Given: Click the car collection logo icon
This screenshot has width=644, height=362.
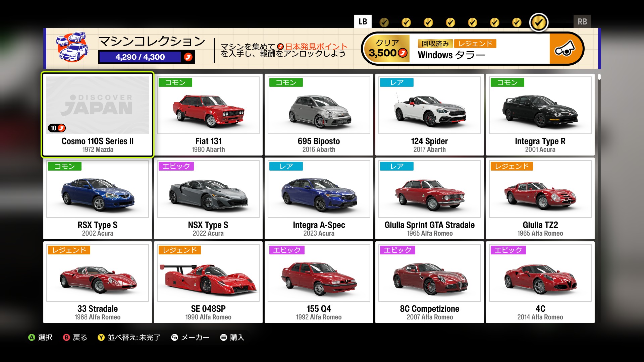Looking at the screenshot, I should tap(72, 47).
